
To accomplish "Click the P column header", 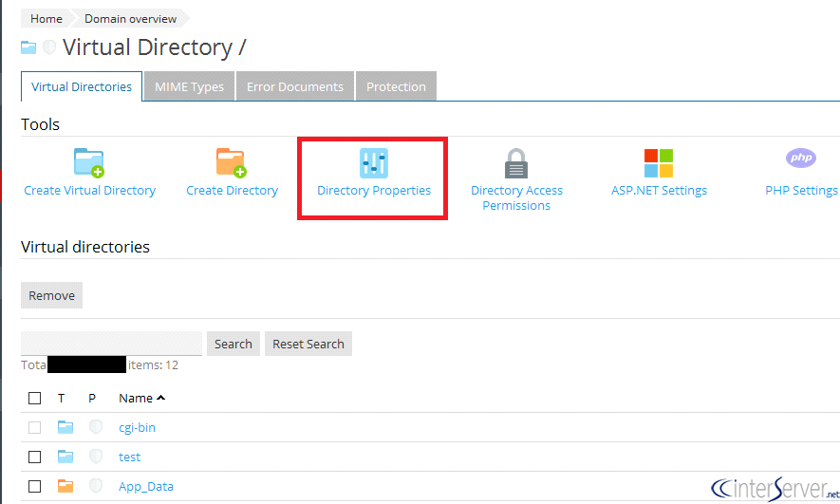I will click(x=92, y=398).
